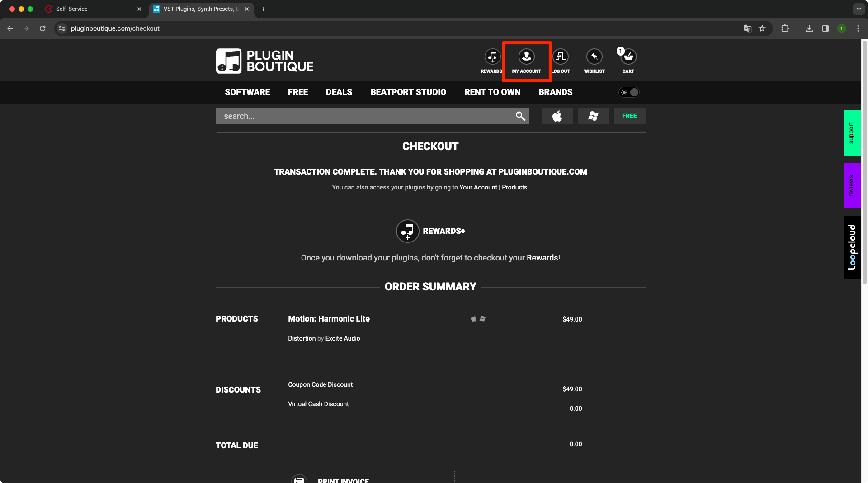Open the Chrome profile avatar
The width and height of the screenshot is (868, 483).
pos(842,28)
